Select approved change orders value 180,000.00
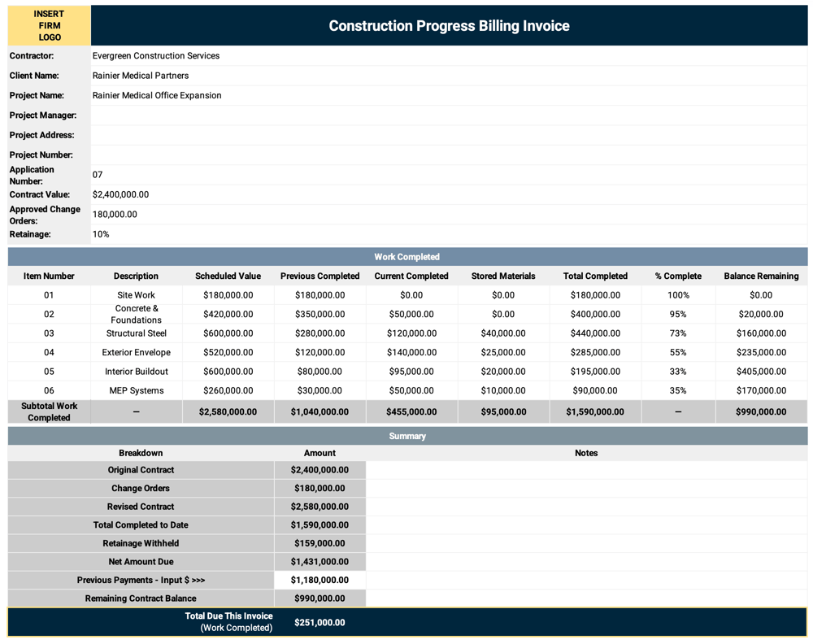 115,214
